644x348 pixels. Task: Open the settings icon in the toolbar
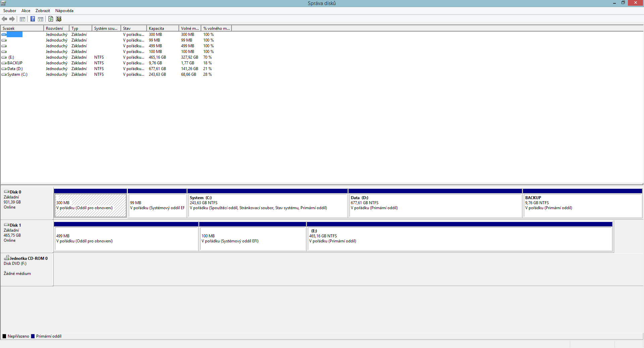(59, 19)
